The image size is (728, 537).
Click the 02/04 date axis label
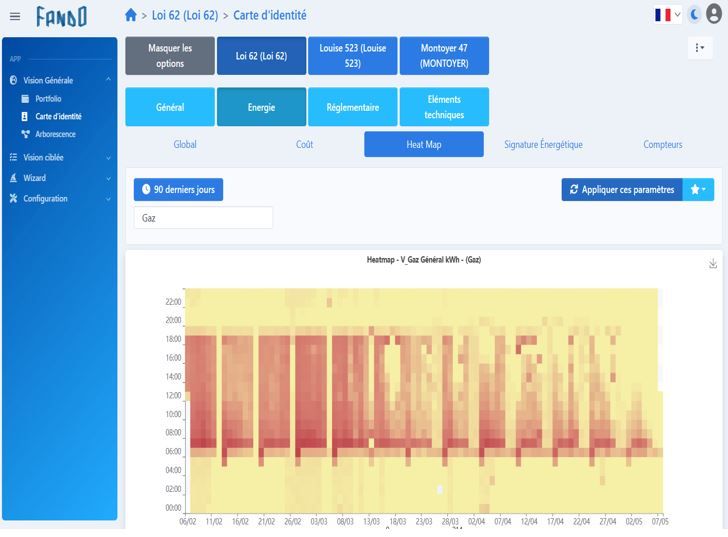[x=476, y=522]
